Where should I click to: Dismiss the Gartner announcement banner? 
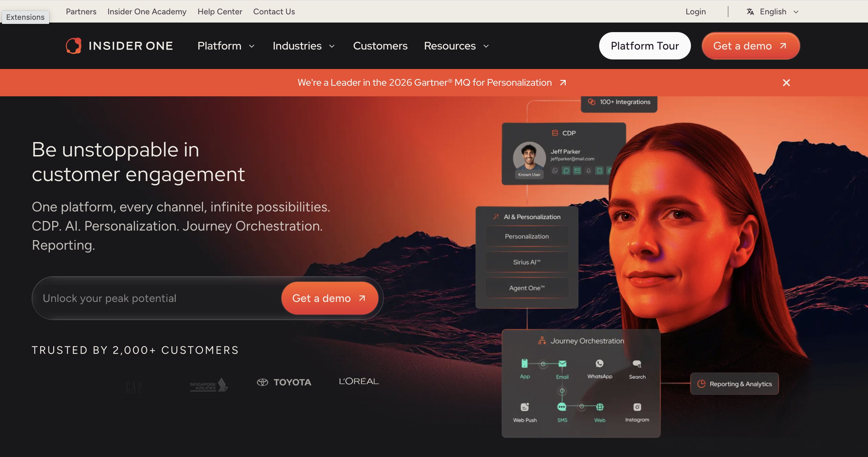(786, 83)
